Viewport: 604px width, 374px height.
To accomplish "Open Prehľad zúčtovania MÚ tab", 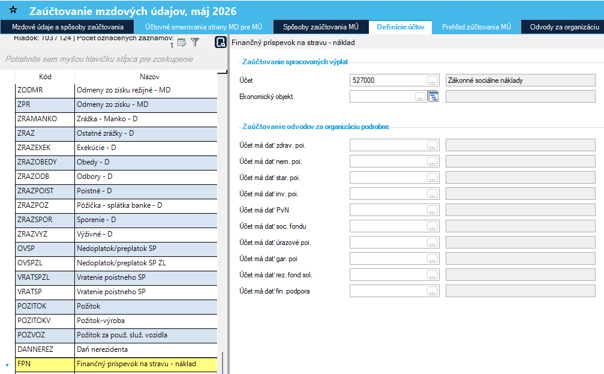I will click(476, 27).
